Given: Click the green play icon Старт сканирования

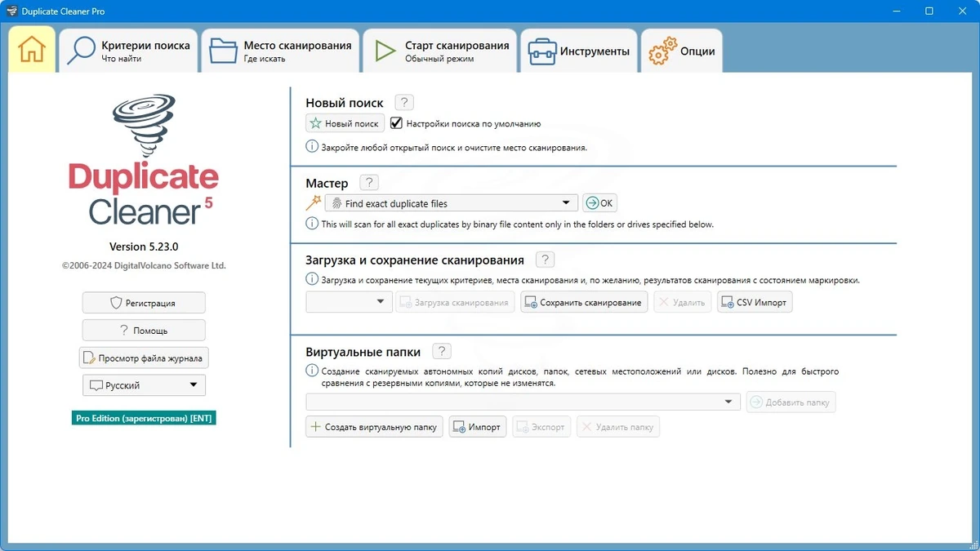Looking at the screenshot, I should coord(385,51).
